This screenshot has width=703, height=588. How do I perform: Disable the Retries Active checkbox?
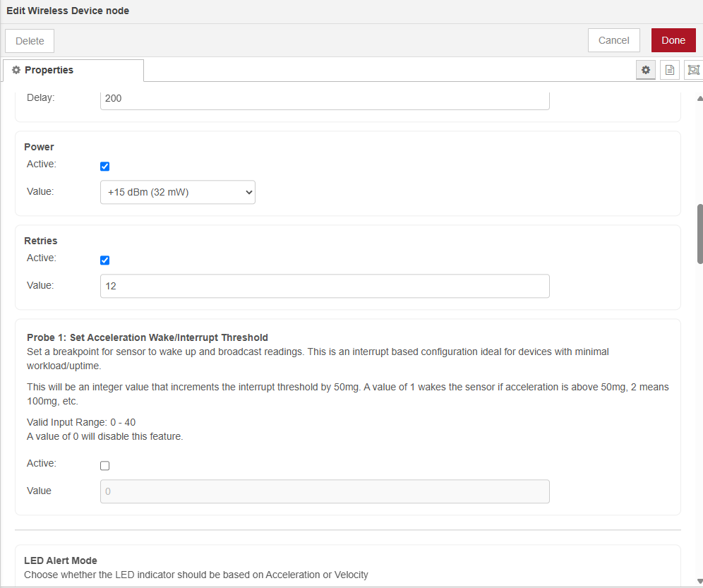[105, 260]
